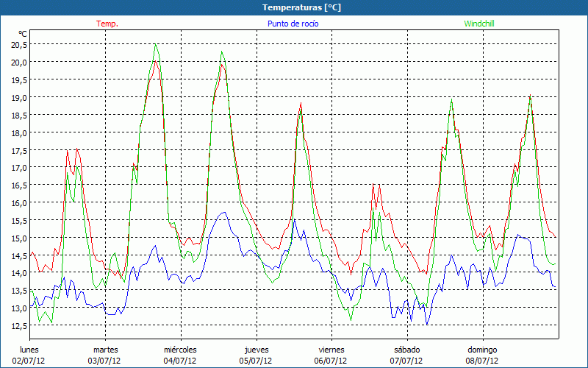Pick the "sábado" day label
This screenshot has width=588, height=368.
tap(406, 350)
